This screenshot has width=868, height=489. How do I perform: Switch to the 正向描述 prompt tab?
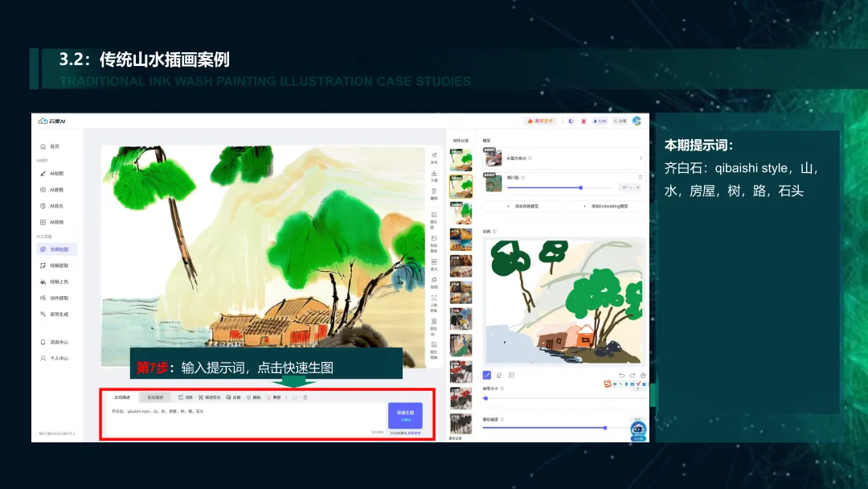(122, 397)
